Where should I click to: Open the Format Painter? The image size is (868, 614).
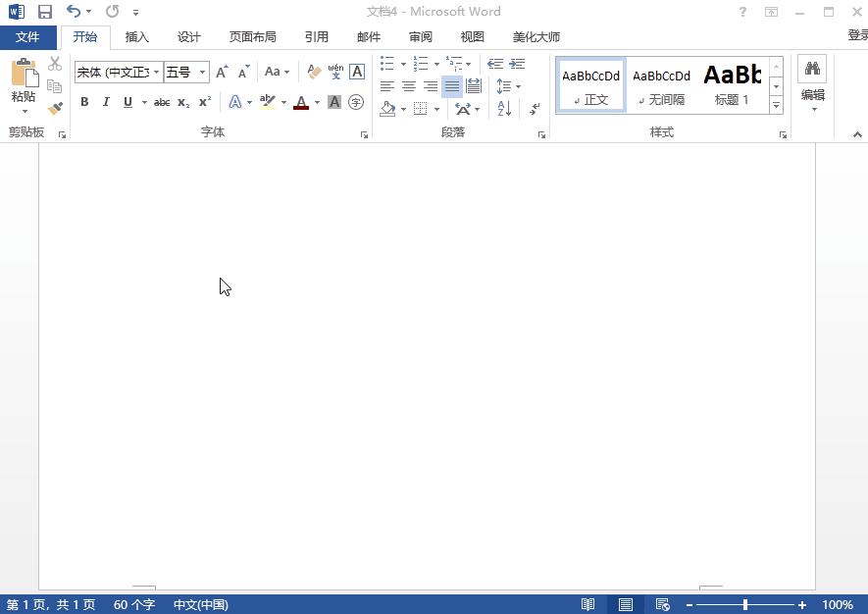[x=55, y=106]
